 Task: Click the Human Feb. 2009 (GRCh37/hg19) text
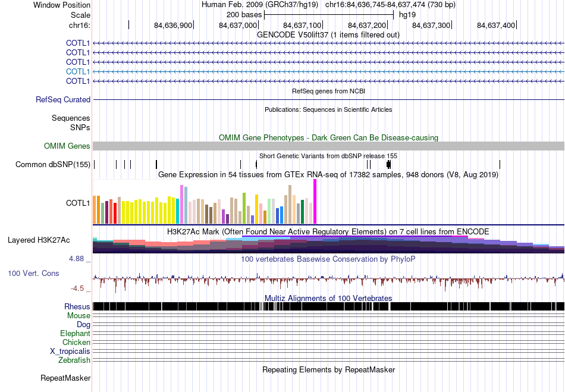coord(260,5)
